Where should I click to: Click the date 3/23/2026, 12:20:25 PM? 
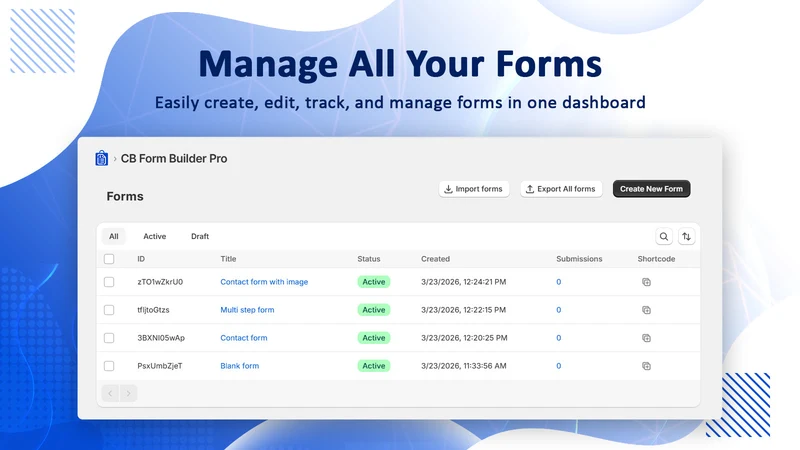pos(464,338)
